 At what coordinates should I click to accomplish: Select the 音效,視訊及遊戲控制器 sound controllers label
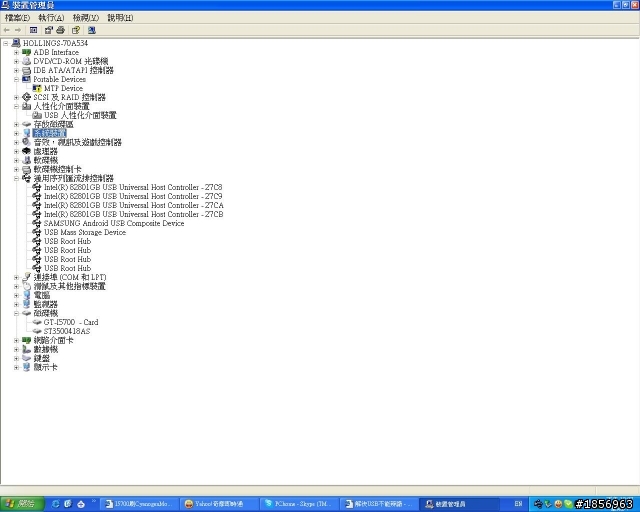(x=78, y=142)
